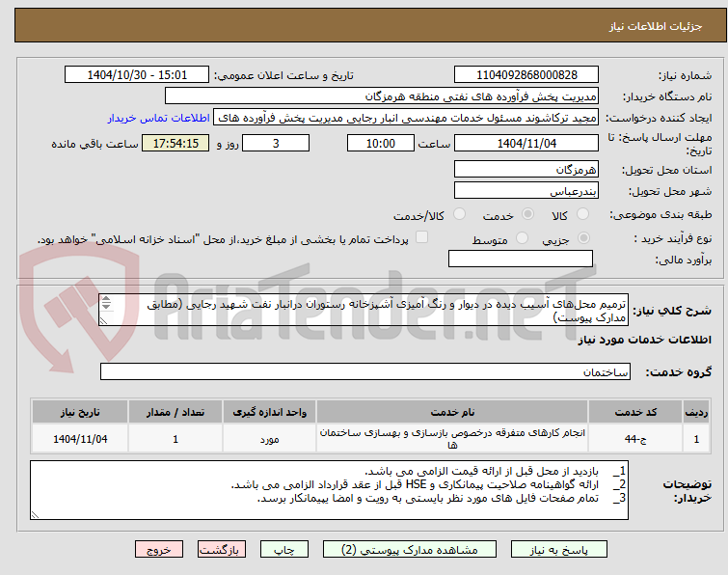Click the تاریخ نیاز column header
728x575 pixels.
point(80,413)
